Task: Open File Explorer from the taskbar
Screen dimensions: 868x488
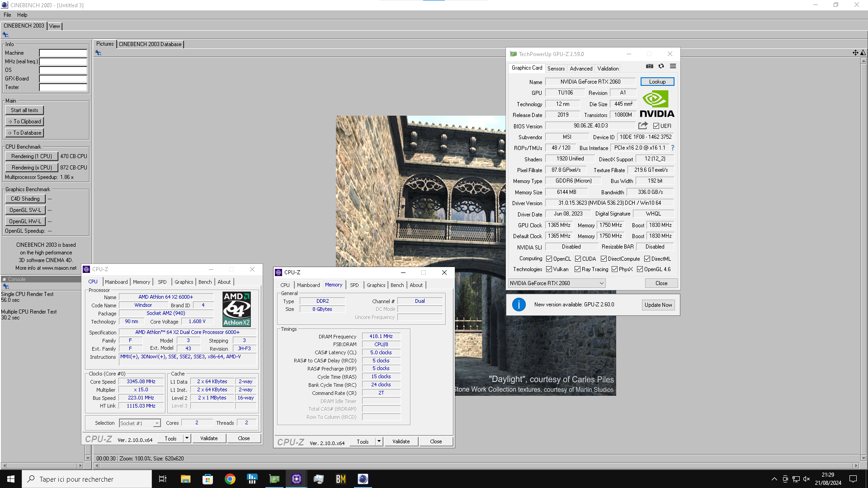Action: tap(185, 479)
